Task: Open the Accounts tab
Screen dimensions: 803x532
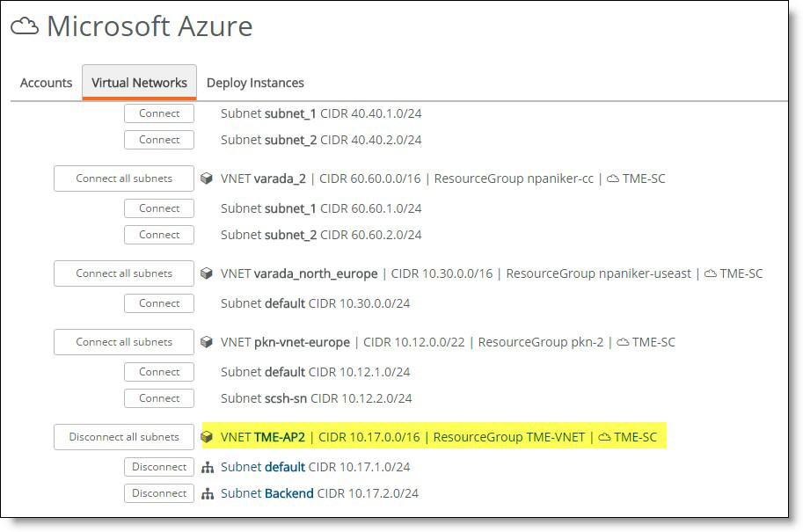Action: (46, 83)
